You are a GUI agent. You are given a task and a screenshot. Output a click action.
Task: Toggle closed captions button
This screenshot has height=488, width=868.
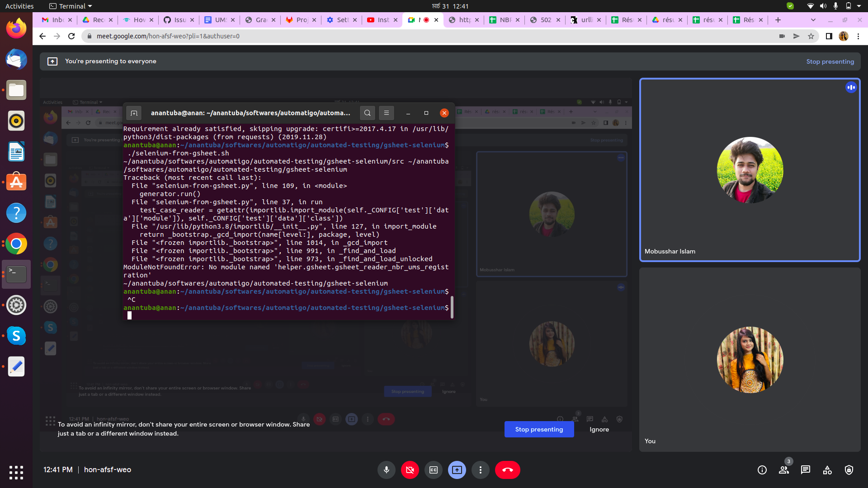point(433,470)
